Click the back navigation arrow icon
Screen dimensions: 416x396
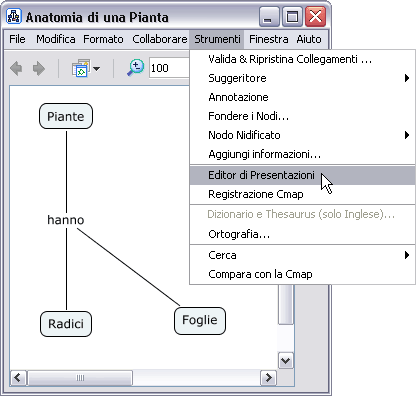tap(16, 69)
